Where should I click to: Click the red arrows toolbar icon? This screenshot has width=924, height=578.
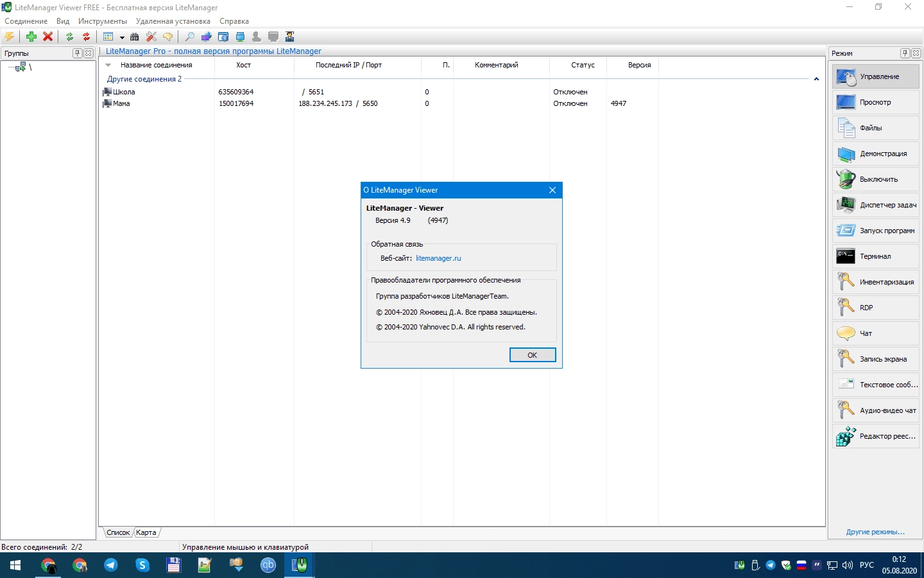click(x=86, y=37)
